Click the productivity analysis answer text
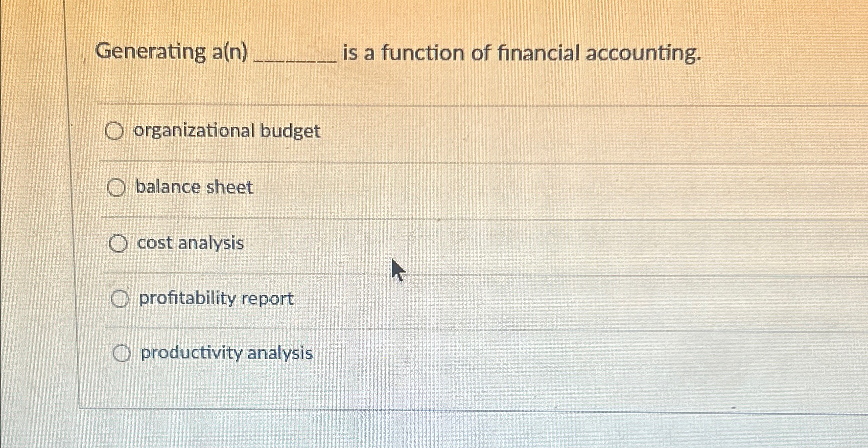Image resolution: width=868 pixels, height=448 pixels. pos(226,353)
